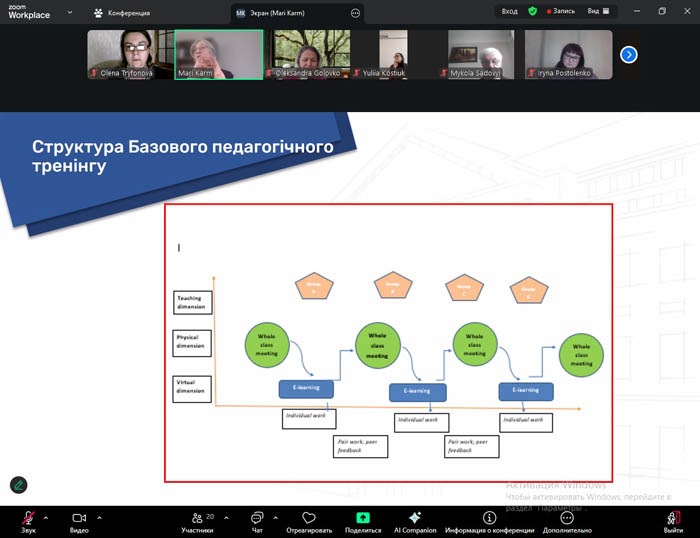Show next participants with blue arrow
700x538 pixels.
point(629,54)
